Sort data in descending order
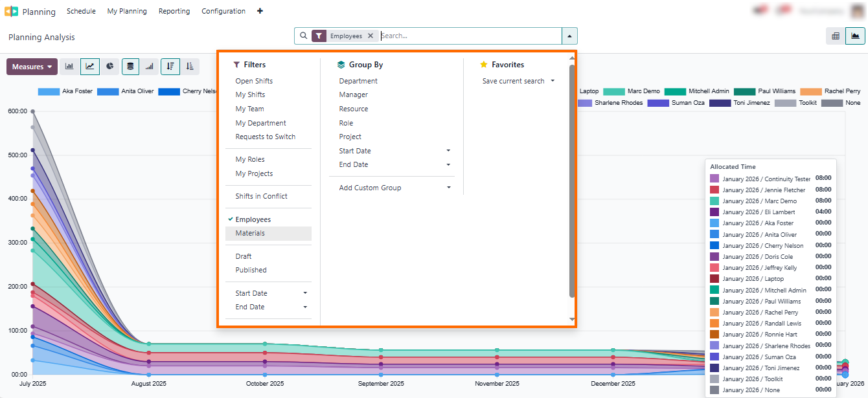The height and width of the screenshot is (398, 868). coord(170,66)
